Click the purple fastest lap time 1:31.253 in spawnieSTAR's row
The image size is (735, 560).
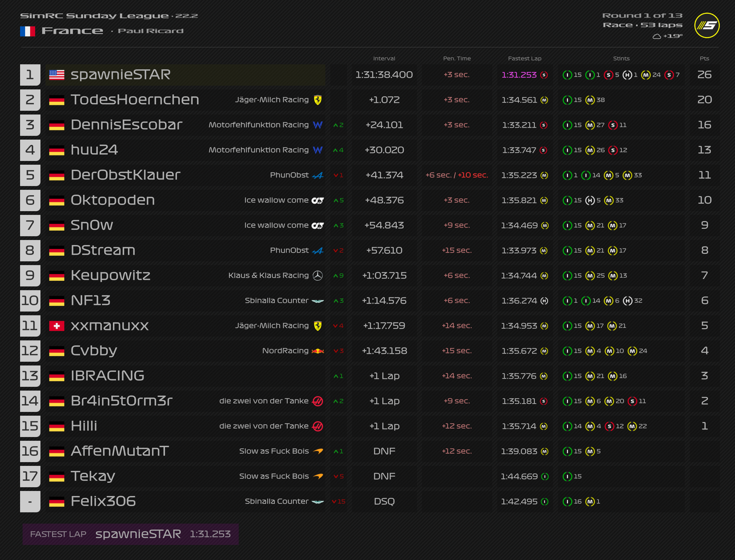coord(519,75)
